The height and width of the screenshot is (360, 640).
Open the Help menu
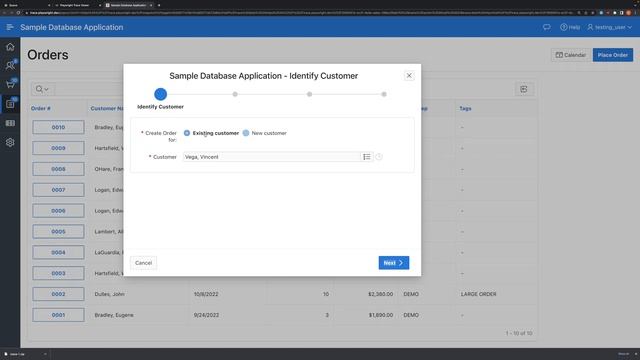570,27
